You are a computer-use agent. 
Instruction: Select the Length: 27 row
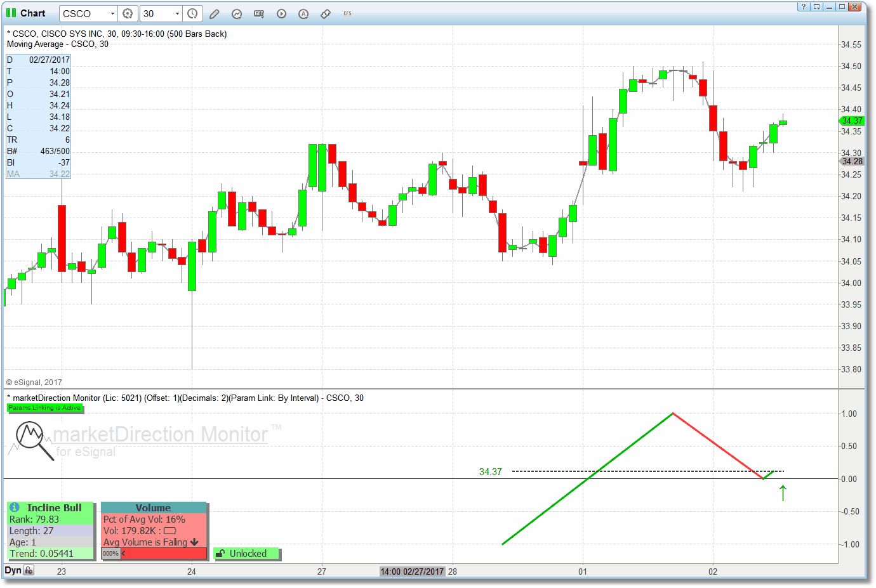click(x=50, y=531)
